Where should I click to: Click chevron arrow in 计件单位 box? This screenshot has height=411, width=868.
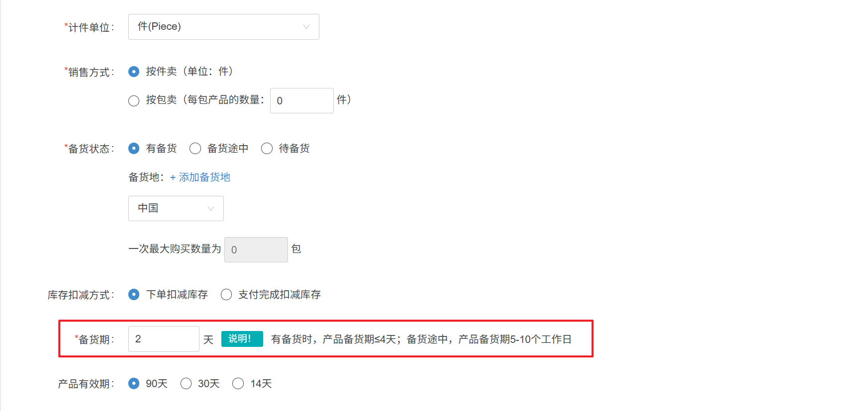coord(306,27)
